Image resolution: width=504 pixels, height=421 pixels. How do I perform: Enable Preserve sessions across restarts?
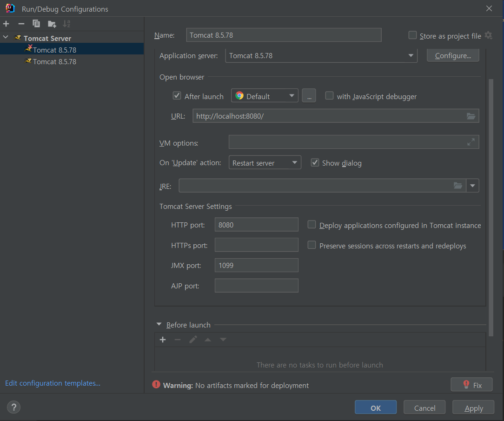[312, 245]
